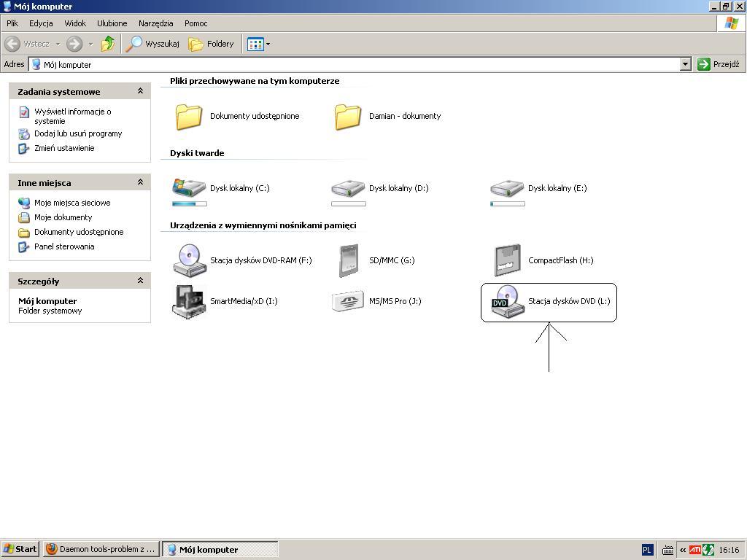Open the Wstecz history dropdown arrow
Screen dimensions: 747x560
coord(58,44)
